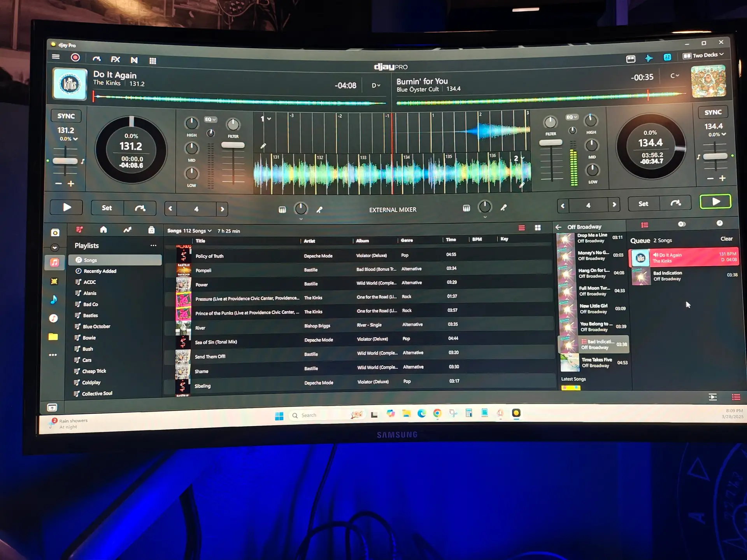This screenshot has width=747, height=560.
Task: Enable SYNC on the right deck
Action: pyautogui.click(x=713, y=112)
